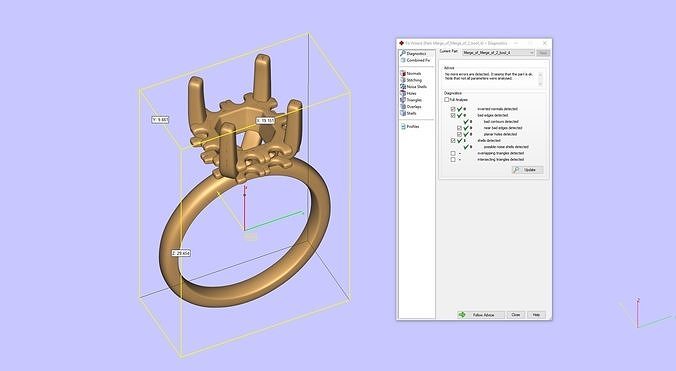676x371 pixels.
Task: Open the Profiles page
Action: 410,127
